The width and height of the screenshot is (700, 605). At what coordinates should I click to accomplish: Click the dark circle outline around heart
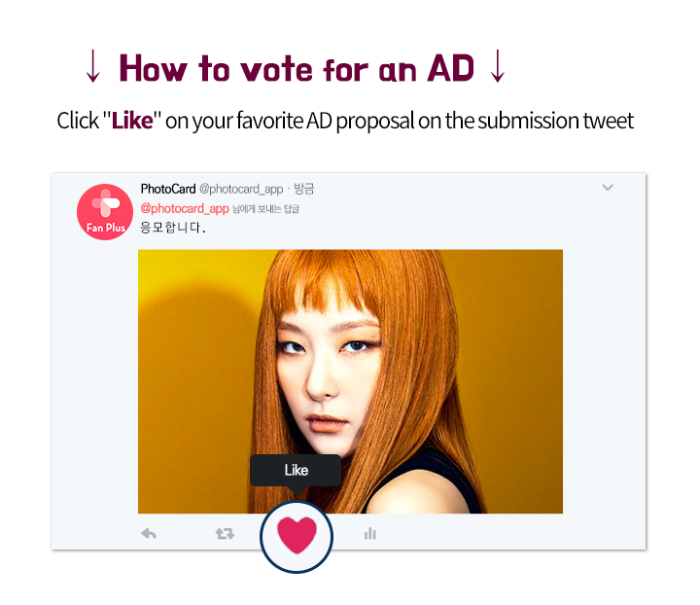point(297,537)
